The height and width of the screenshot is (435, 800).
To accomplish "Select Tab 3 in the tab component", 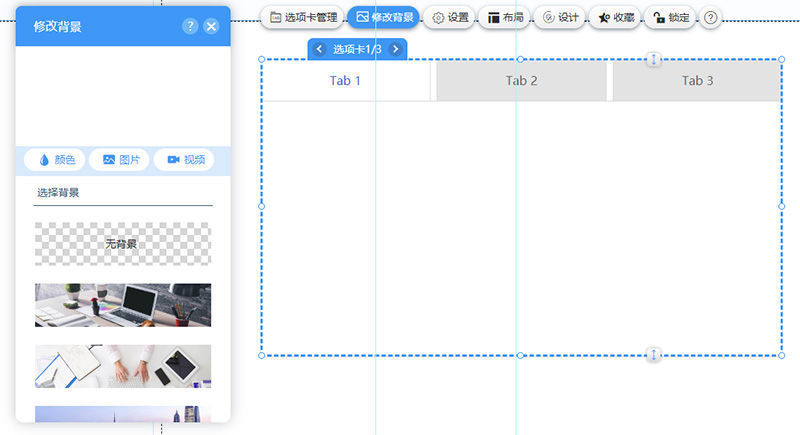I will coord(697,81).
